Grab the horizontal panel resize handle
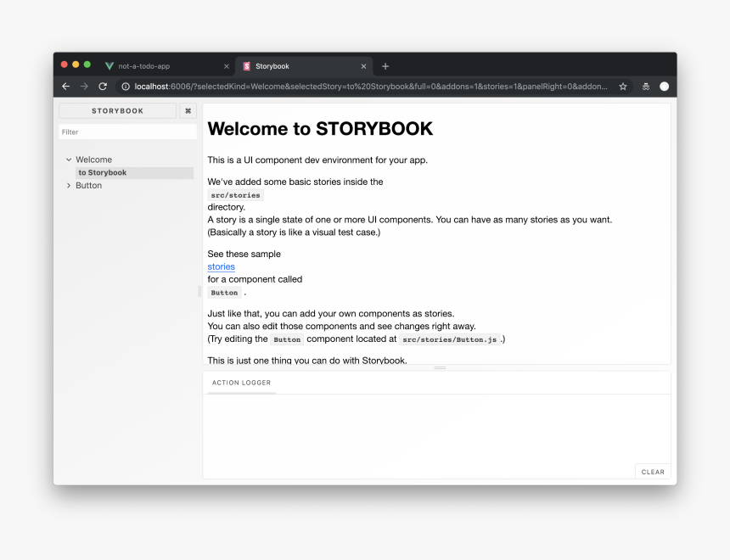The image size is (730, 560). (x=440, y=367)
